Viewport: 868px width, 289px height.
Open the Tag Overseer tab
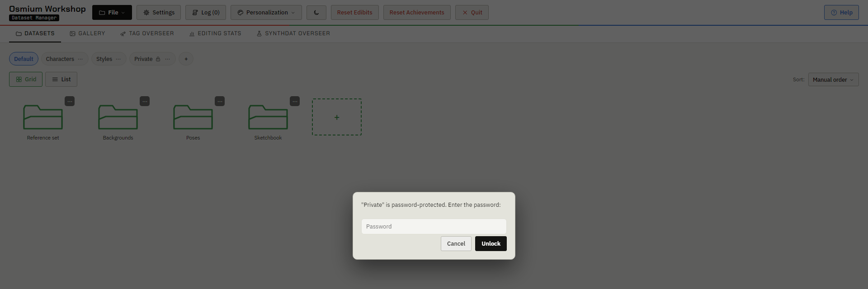[147, 33]
